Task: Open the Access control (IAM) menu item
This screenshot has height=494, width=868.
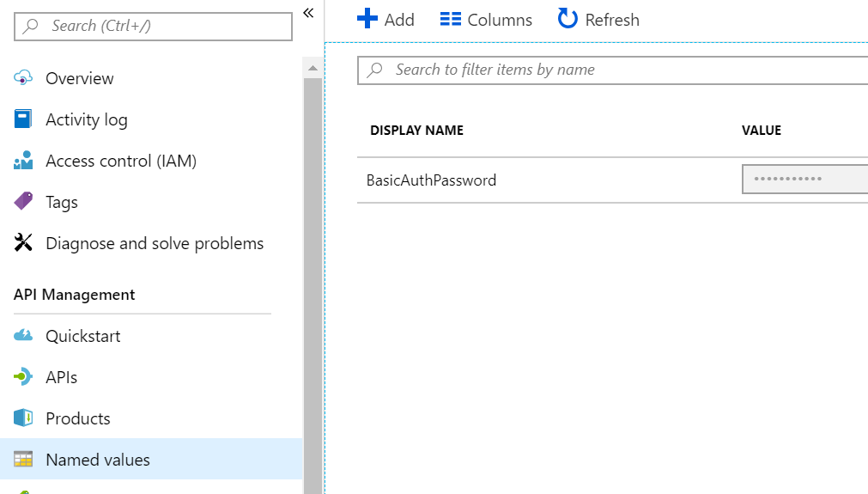Action: [x=121, y=161]
